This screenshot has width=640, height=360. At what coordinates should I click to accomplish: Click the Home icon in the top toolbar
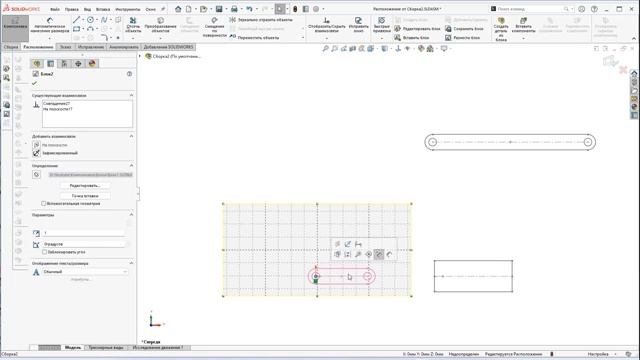pyautogui.click(x=178, y=9)
